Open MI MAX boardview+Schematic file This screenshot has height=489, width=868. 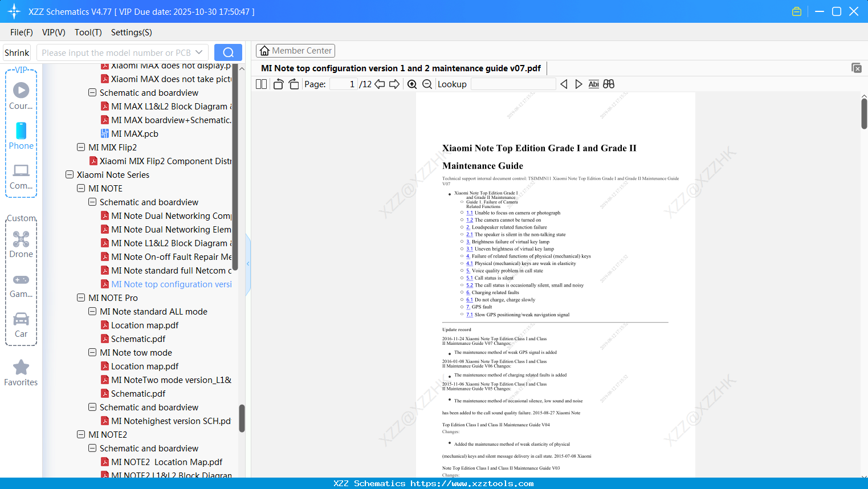click(172, 120)
